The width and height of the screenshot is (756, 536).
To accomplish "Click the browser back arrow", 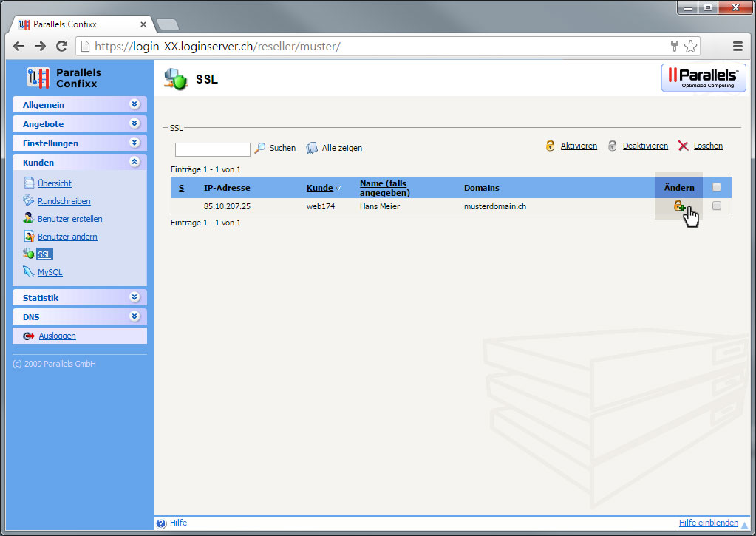I will coord(18,47).
